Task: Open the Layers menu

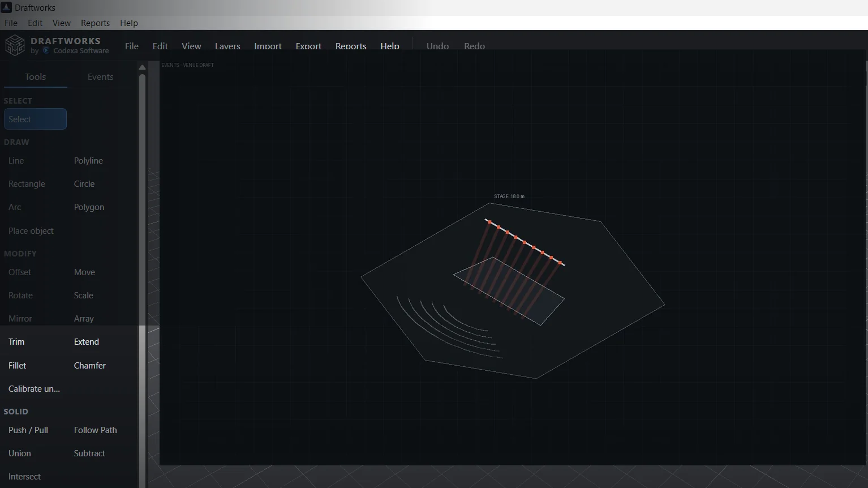Action: pos(227,46)
